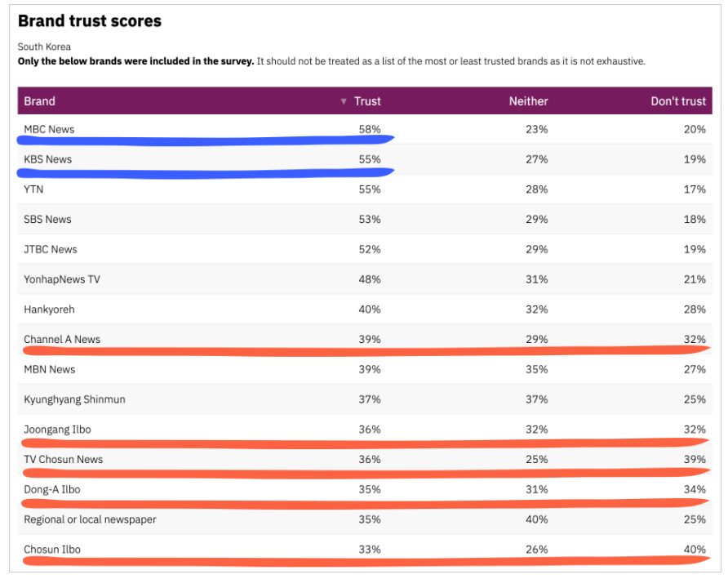Select the Kyunghyang Shinmun brand name
The width and height of the screenshot is (728, 579).
74,399
